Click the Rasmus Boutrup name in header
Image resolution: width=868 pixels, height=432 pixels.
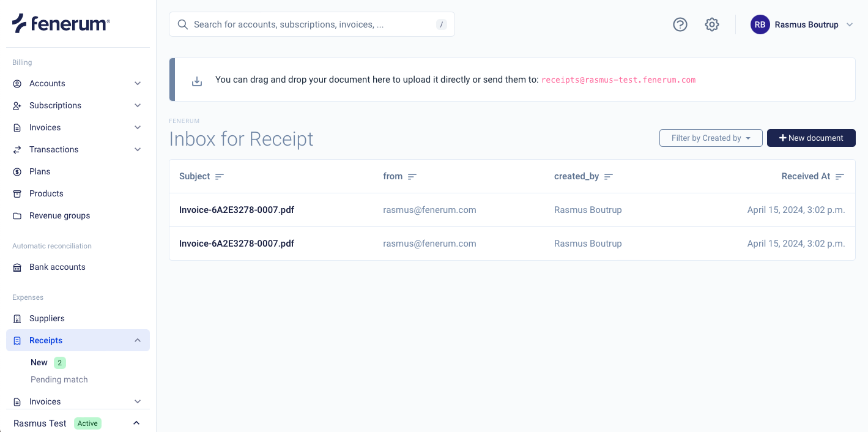tap(806, 24)
